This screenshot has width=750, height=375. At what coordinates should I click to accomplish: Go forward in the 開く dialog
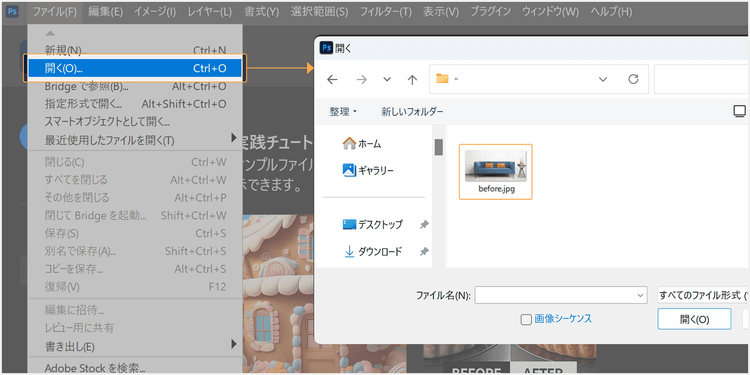[362, 79]
